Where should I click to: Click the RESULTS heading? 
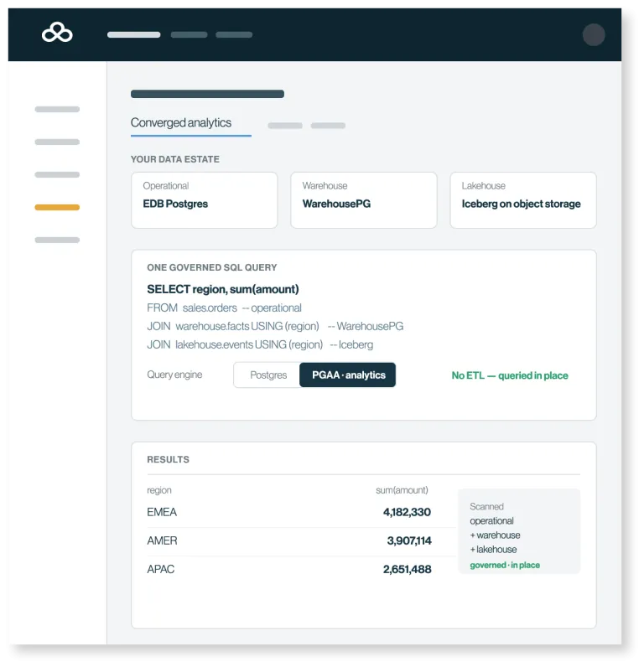pos(169,459)
